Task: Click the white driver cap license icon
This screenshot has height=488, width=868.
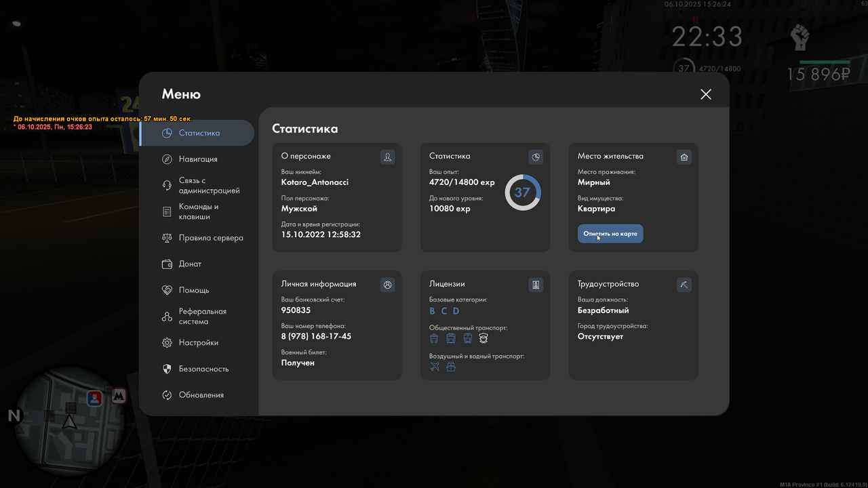Action: (x=484, y=338)
